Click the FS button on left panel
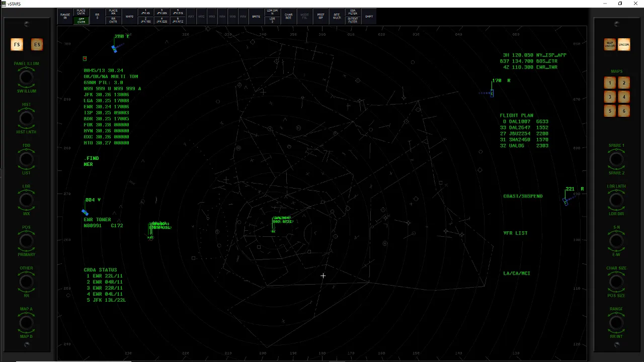Image resolution: width=644 pixels, height=362 pixels. click(x=17, y=45)
